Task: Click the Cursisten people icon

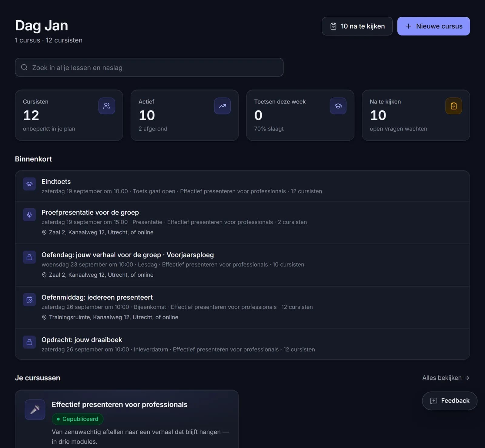Action: 107,106
